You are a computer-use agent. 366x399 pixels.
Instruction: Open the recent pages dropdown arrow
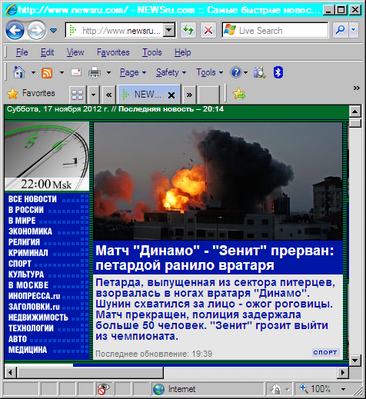click(x=53, y=31)
